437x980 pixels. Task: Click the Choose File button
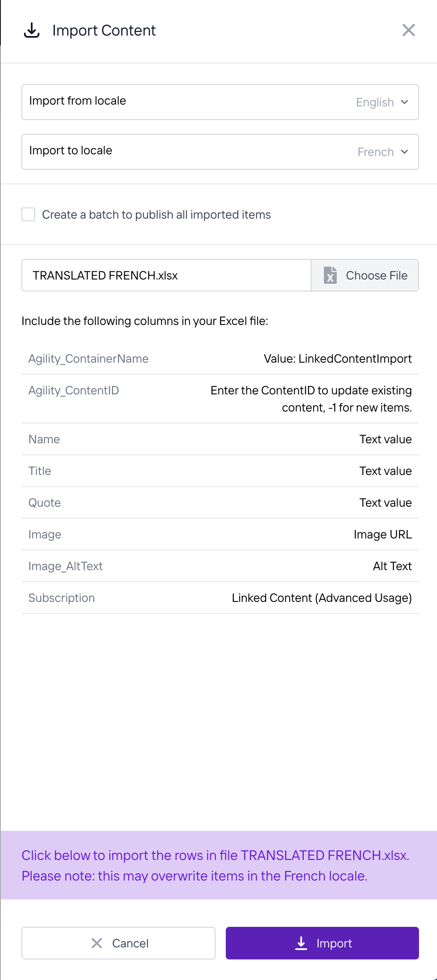tap(365, 275)
